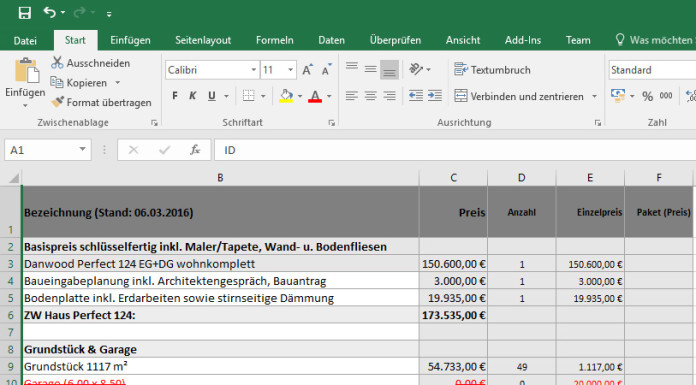The height and width of the screenshot is (385, 696).
Task: Click the text orientation icon
Action: pos(416,69)
